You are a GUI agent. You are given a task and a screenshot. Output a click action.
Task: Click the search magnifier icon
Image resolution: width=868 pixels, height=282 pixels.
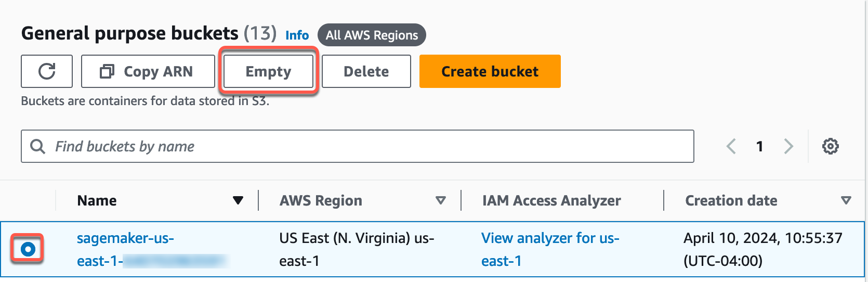click(x=37, y=146)
